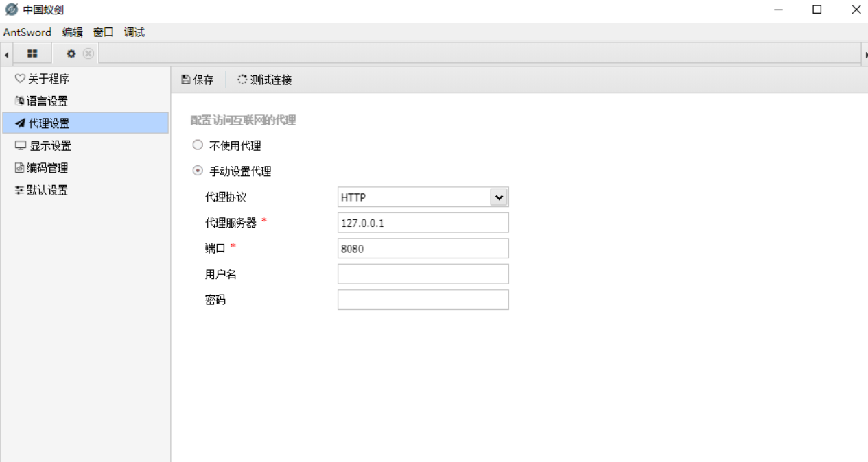Open the home grid tab icon

(32, 53)
